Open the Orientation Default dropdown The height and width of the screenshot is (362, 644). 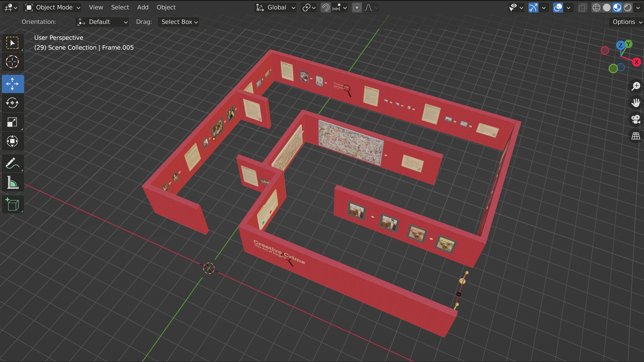tap(102, 22)
